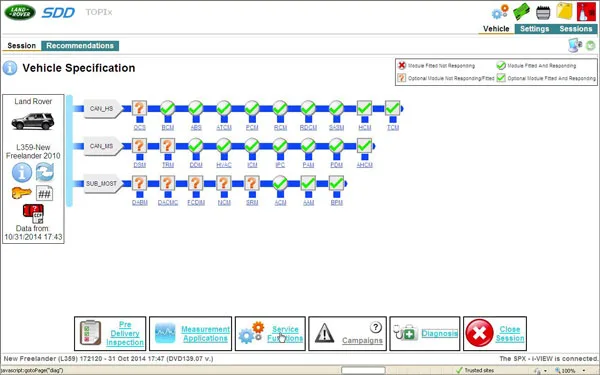Click the vehicle info blue icon

(x=22, y=172)
